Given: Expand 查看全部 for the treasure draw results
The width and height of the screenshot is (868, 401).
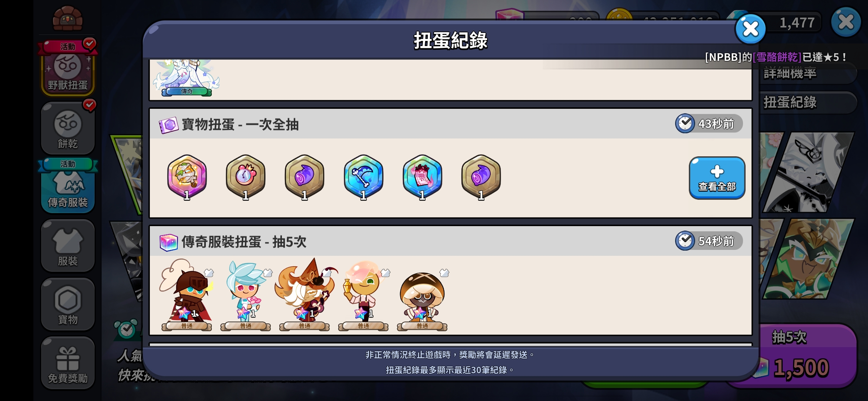Looking at the screenshot, I should pos(717,178).
